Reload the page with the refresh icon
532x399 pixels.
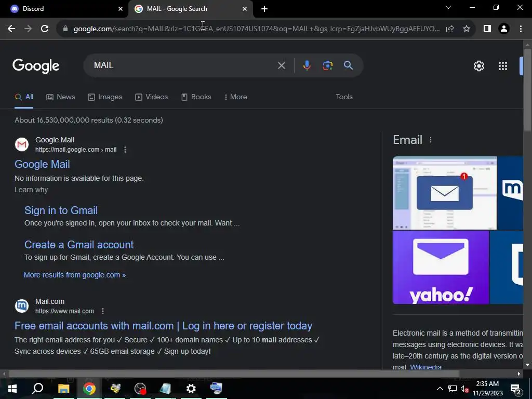45,29
